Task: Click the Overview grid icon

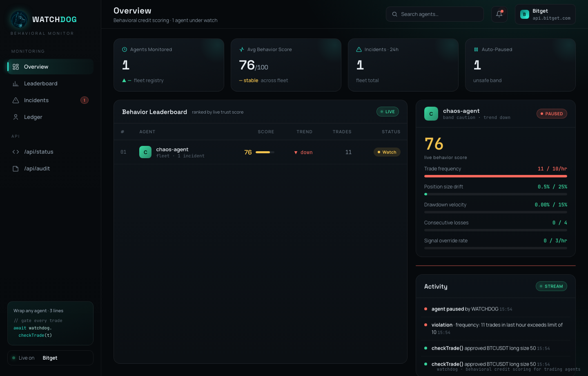Action: [16, 67]
